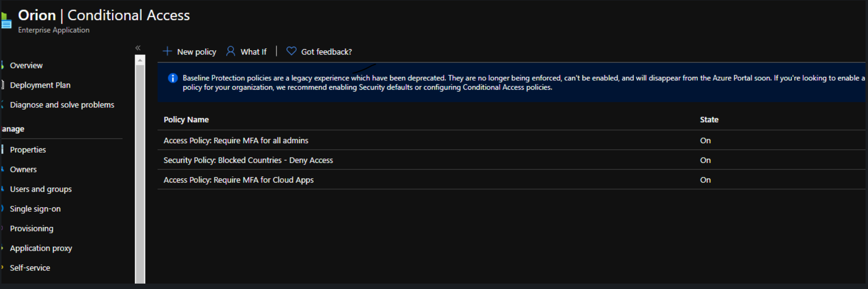868x289 pixels.
Task: Go to the Owners section
Action: 23,169
